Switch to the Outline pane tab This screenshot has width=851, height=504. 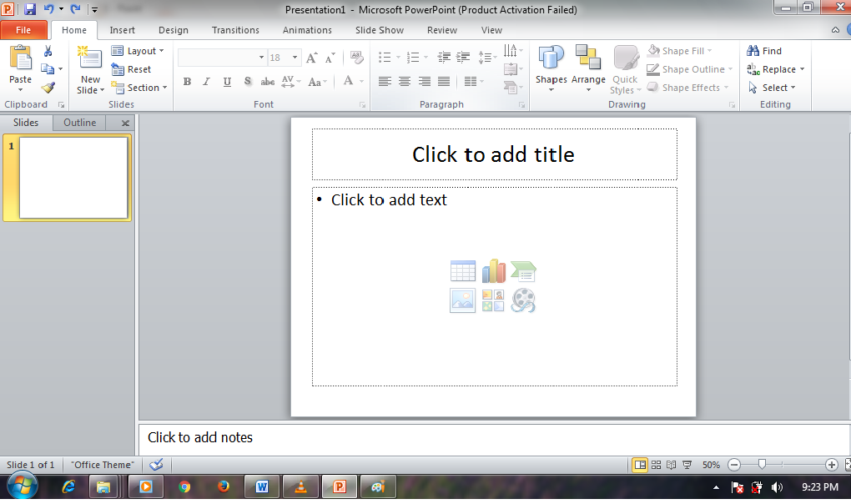(x=80, y=123)
